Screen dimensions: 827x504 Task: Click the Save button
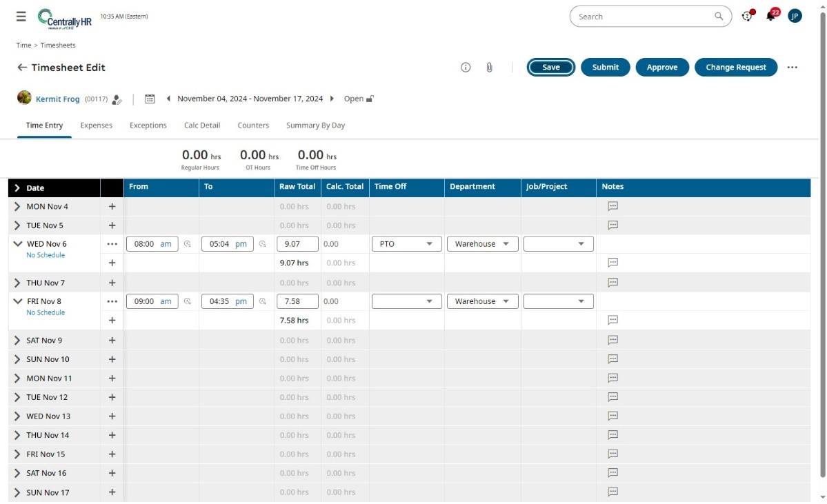(551, 68)
